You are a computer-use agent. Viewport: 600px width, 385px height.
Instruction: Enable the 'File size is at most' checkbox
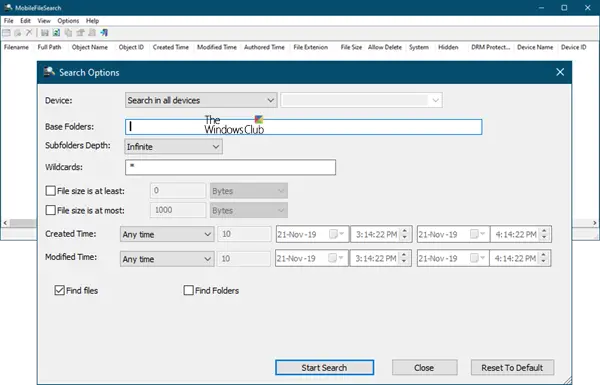tap(51, 210)
